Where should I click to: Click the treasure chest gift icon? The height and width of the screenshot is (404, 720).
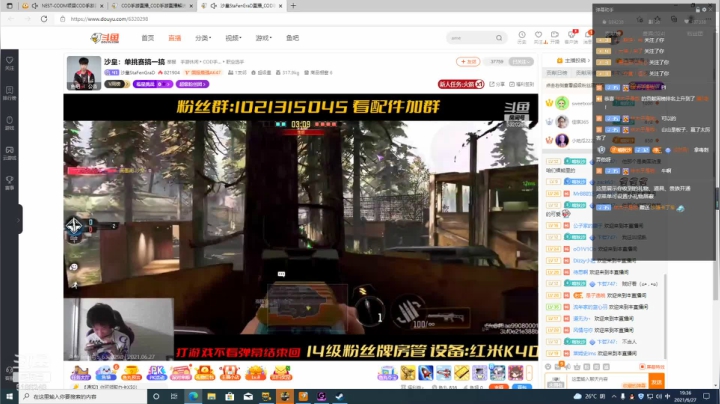click(205, 373)
